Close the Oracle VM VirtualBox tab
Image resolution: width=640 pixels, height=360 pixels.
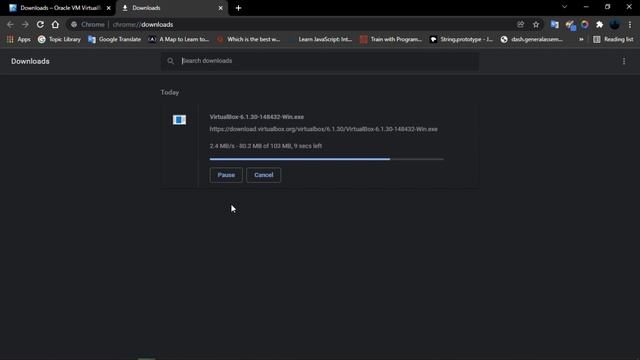coord(109,8)
